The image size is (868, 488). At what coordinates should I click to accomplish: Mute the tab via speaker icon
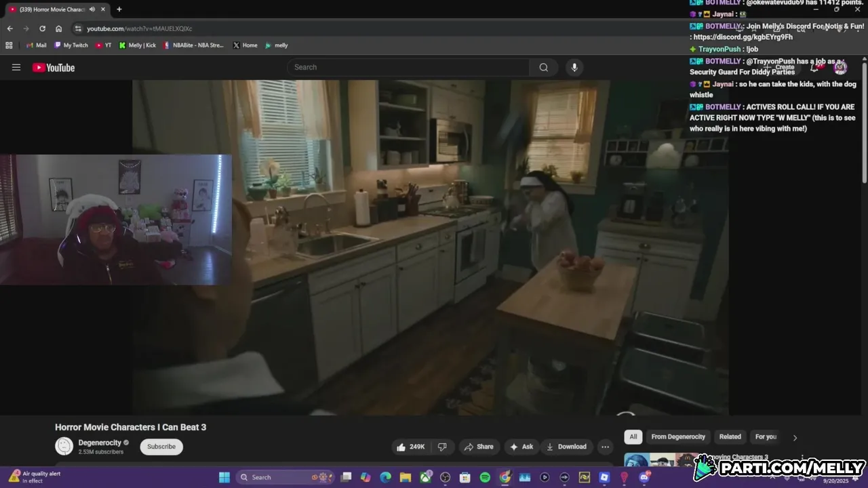click(x=92, y=9)
